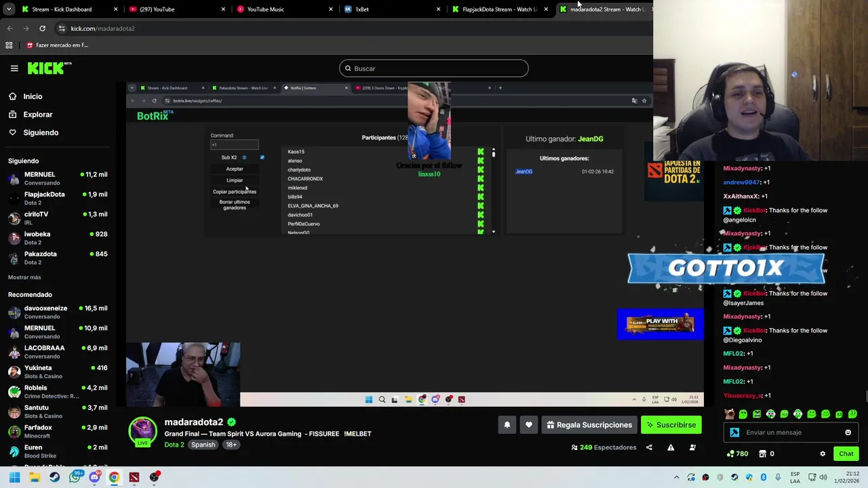Close the YouTube Music tab
This screenshot has height=488, width=868.
tap(331, 9)
